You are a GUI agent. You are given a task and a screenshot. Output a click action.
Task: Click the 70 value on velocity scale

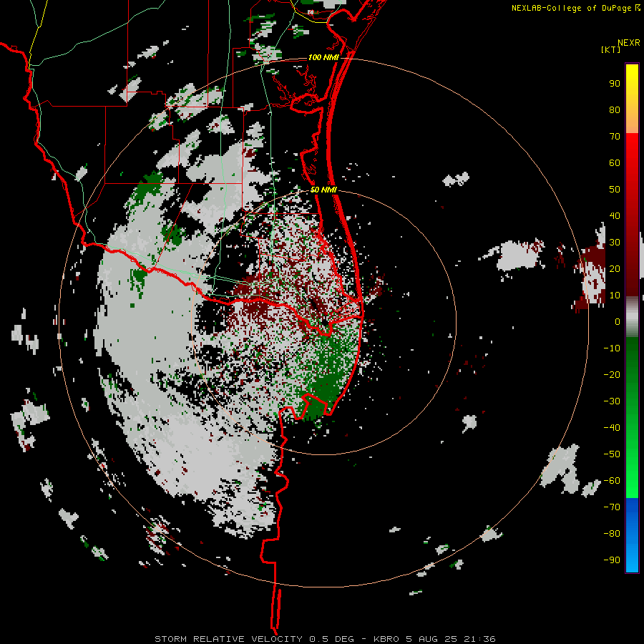point(615,137)
